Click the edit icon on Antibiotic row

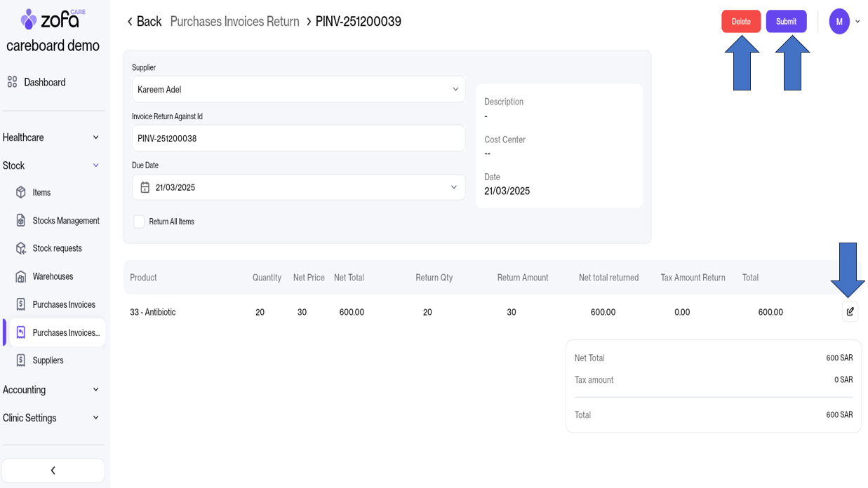pyautogui.click(x=850, y=311)
